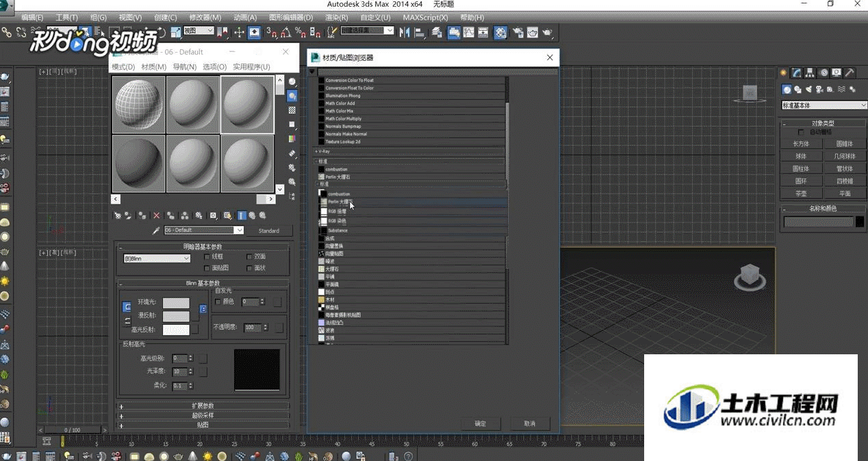
Task: Open the MAXScript(X) menu
Action: tap(425, 17)
